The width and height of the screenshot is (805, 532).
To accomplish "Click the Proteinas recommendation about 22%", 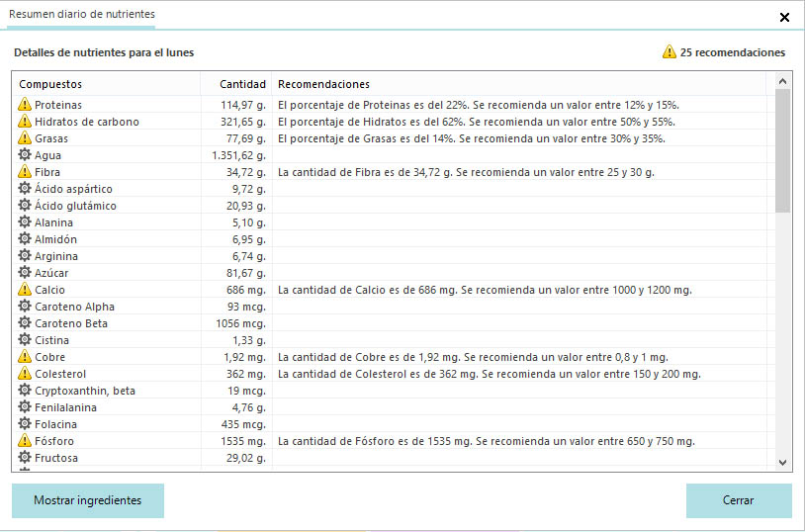I will 479,105.
